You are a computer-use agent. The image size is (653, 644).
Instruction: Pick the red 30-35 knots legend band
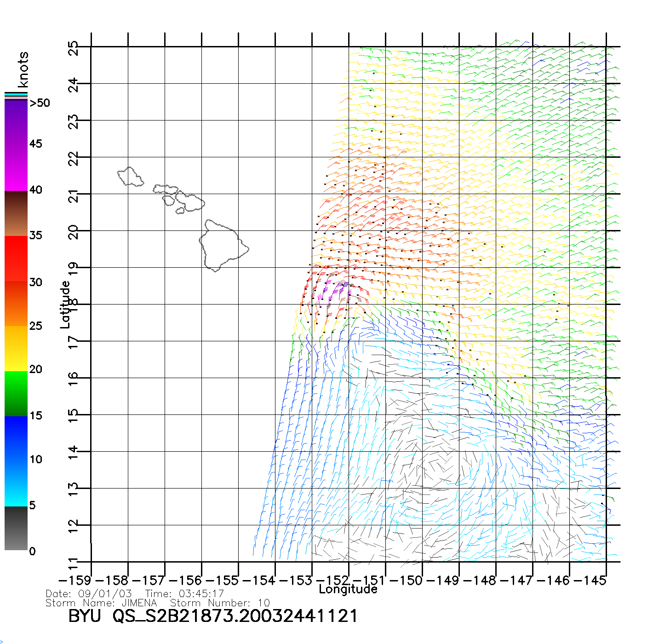[x=16, y=259]
